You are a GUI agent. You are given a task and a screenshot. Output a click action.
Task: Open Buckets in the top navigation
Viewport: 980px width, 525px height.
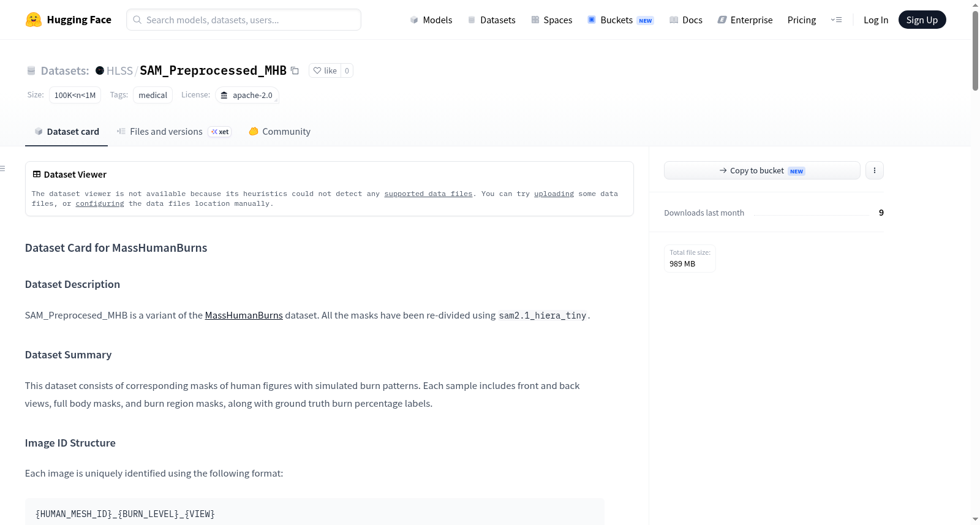pyautogui.click(x=620, y=20)
